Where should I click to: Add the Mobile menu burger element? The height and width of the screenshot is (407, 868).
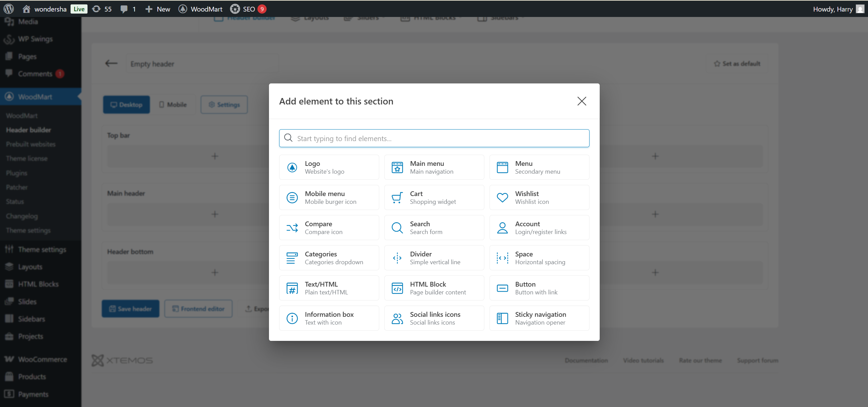pyautogui.click(x=329, y=197)
